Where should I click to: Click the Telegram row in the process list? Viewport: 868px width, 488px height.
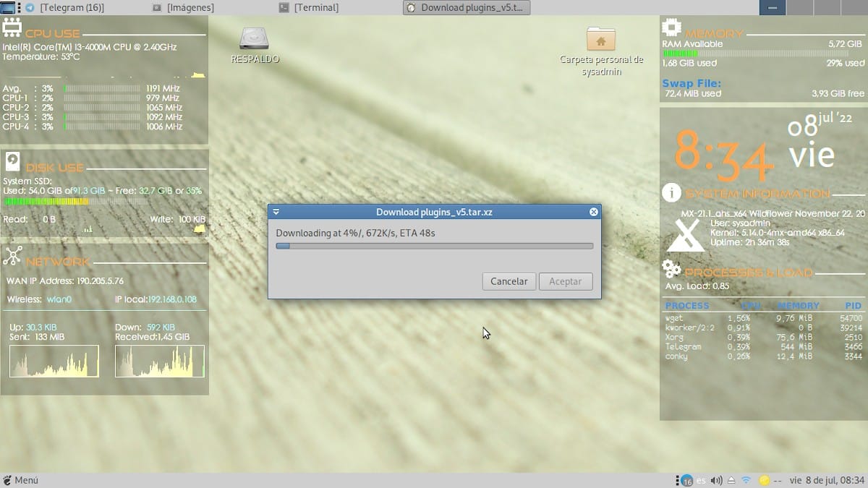coord(764,346)
